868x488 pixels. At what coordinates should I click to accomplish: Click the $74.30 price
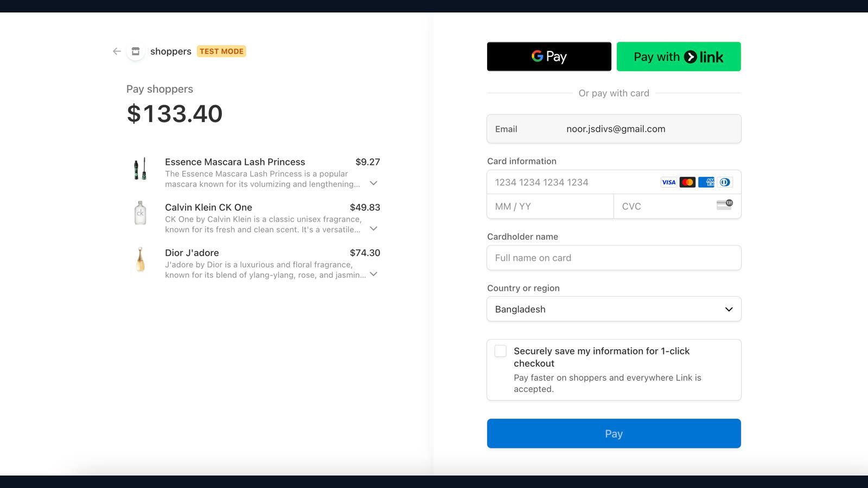click(x=365, y=253)
